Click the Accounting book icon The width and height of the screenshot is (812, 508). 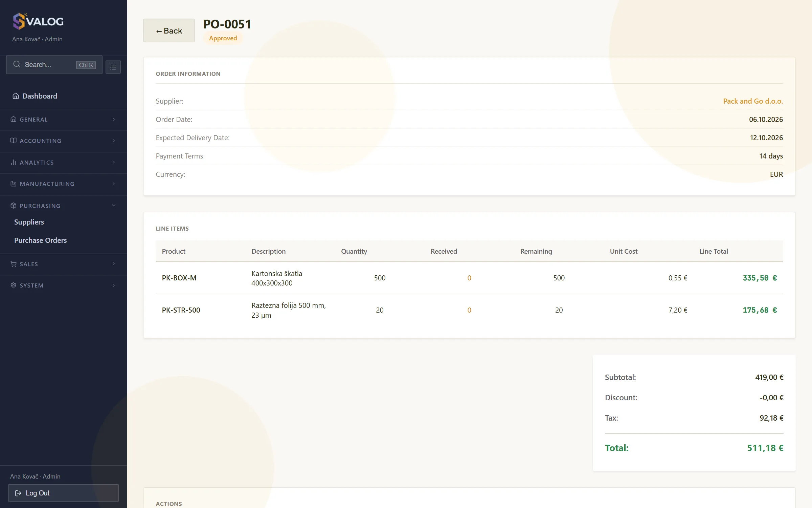pos(14,141)
